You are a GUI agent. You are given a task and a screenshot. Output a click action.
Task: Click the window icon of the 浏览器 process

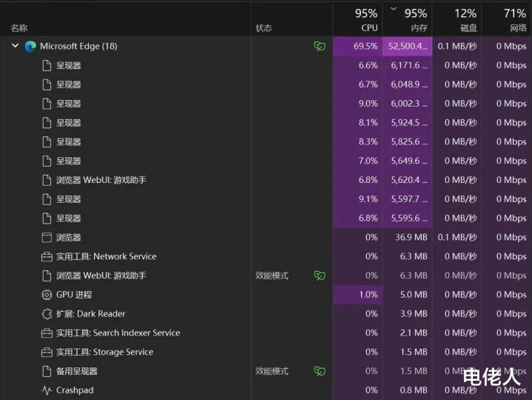pyautogui.click(x=47, y=237)
